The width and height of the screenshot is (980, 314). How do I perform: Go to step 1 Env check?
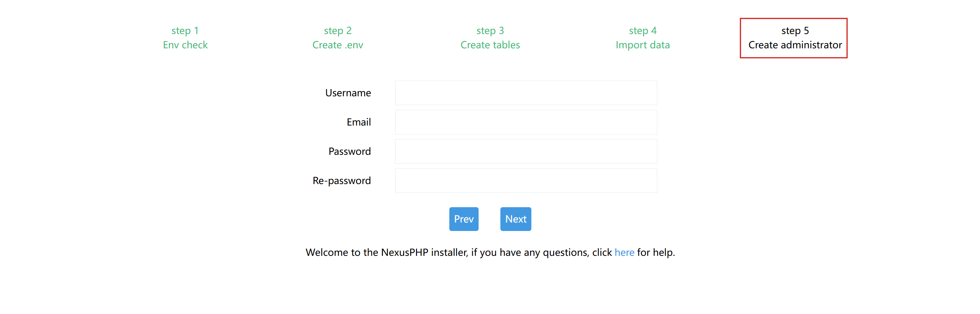coord(185,38)
